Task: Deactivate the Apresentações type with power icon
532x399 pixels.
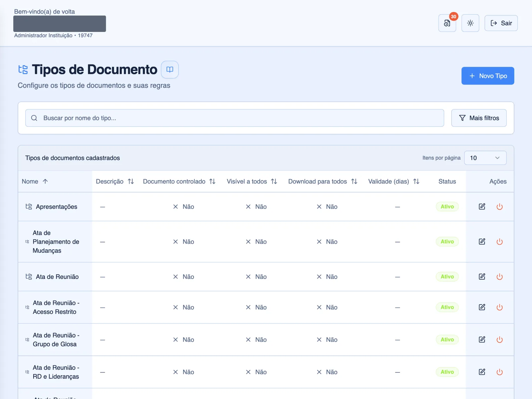Action: (499, 206)
